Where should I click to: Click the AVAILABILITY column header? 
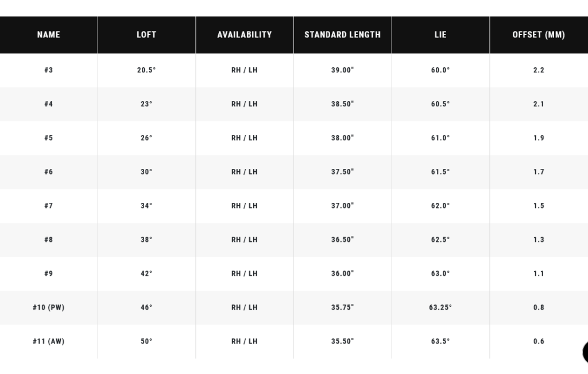tap(245, 35)
